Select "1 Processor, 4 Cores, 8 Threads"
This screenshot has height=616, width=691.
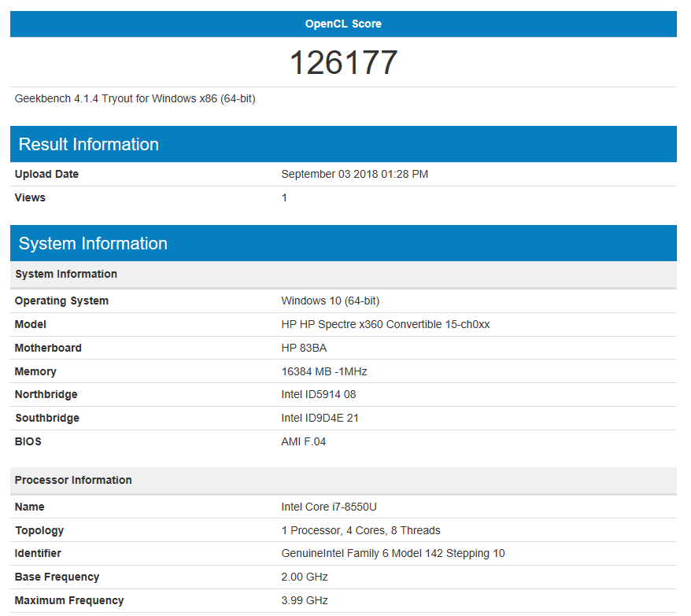pyautogui.click(x=361, y=530)
